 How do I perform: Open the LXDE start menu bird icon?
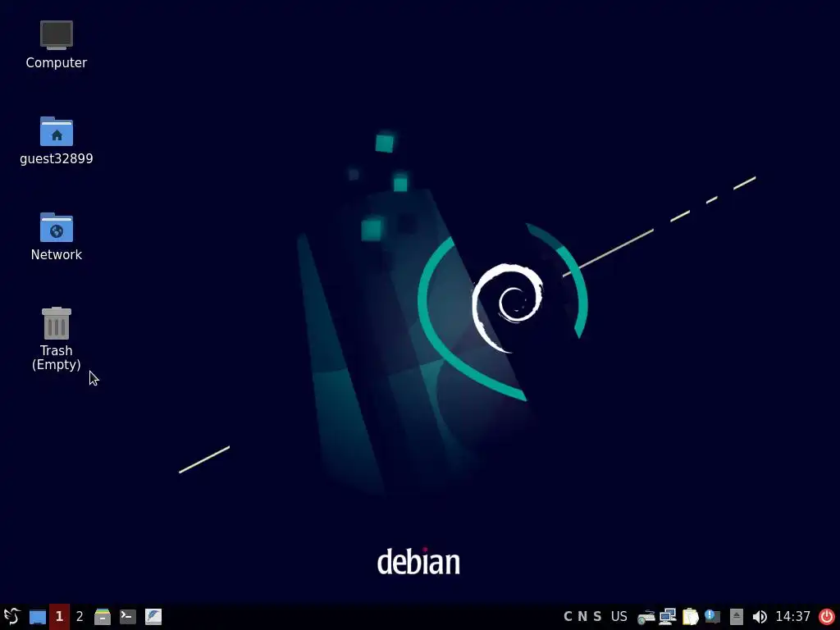(11, 616)
